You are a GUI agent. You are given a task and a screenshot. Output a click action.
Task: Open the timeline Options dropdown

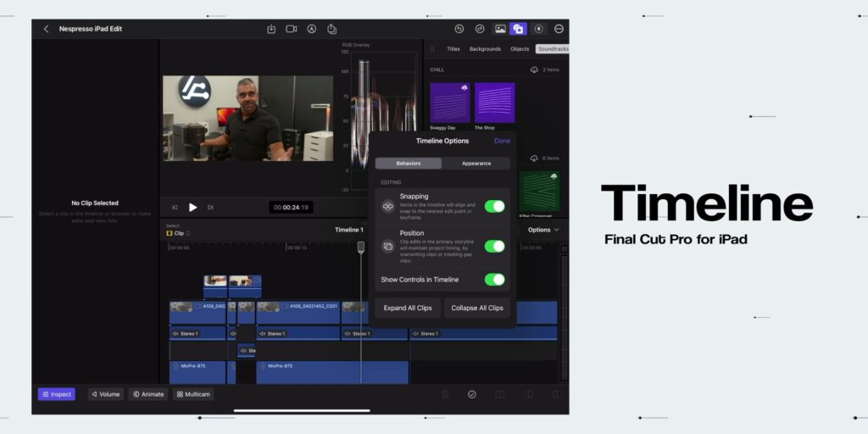[543, 230]
